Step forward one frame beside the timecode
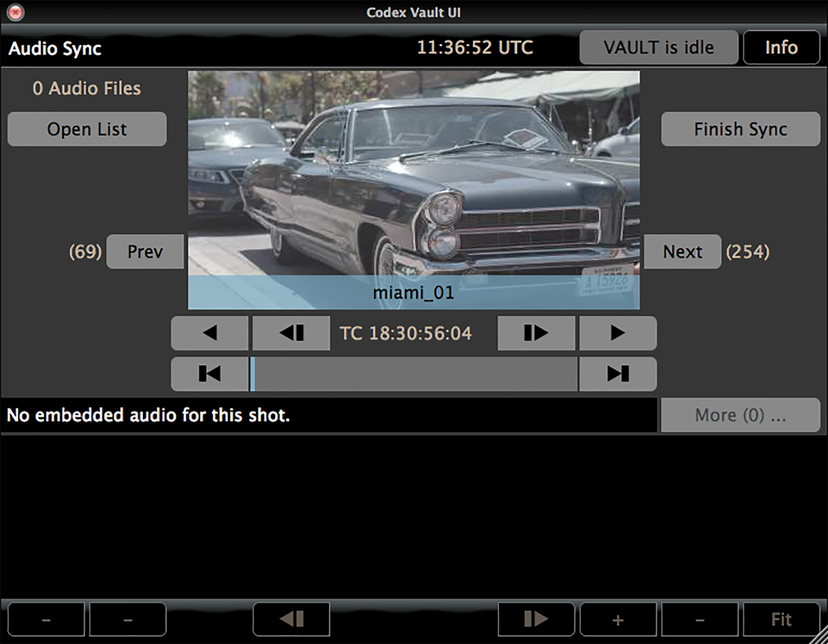828x644 pixels. (x=536, y=333)
